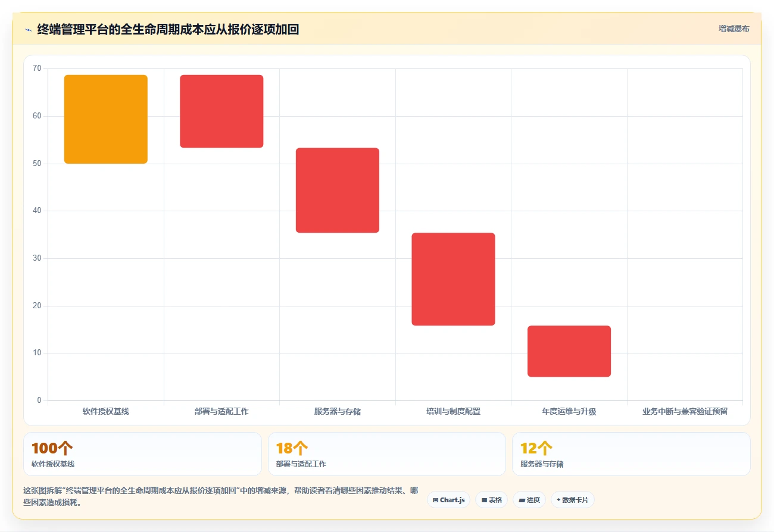Click y-axis value 70
This screenshot has width=774, height=532.
37,68
